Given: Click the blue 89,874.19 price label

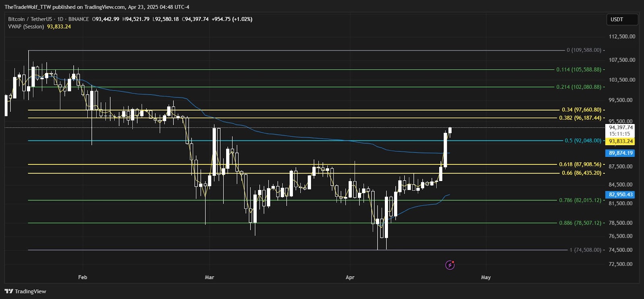Looking at the screenshot, I should click(x=621, y=153).
